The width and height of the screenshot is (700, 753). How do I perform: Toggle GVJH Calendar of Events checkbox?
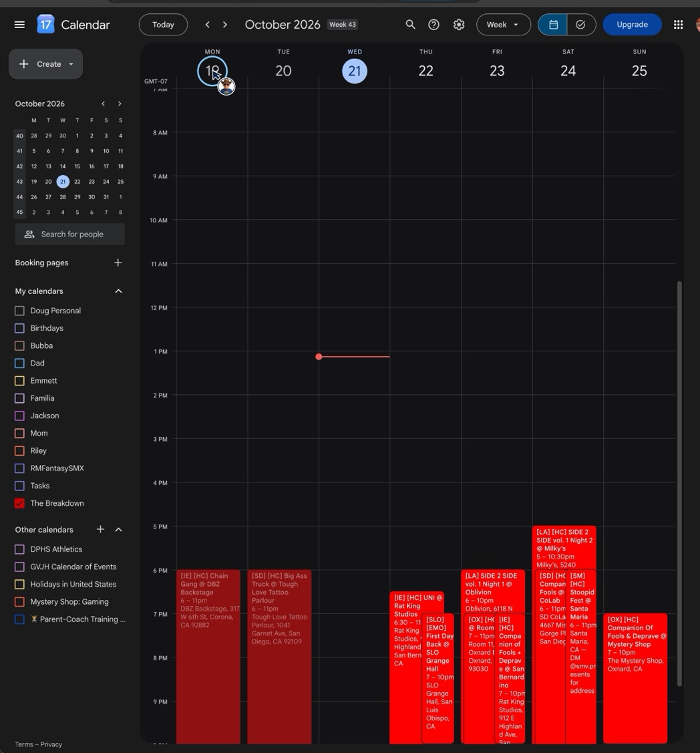click(x=19, y=567)
